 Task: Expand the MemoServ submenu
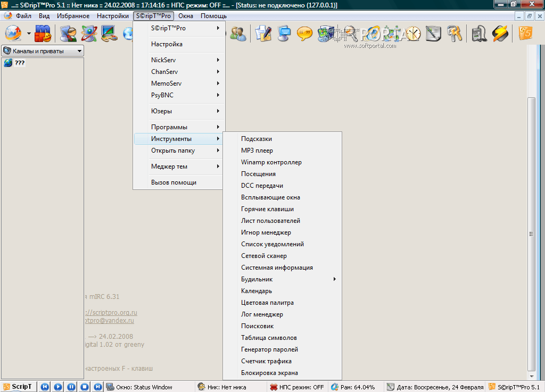(179, 84)
